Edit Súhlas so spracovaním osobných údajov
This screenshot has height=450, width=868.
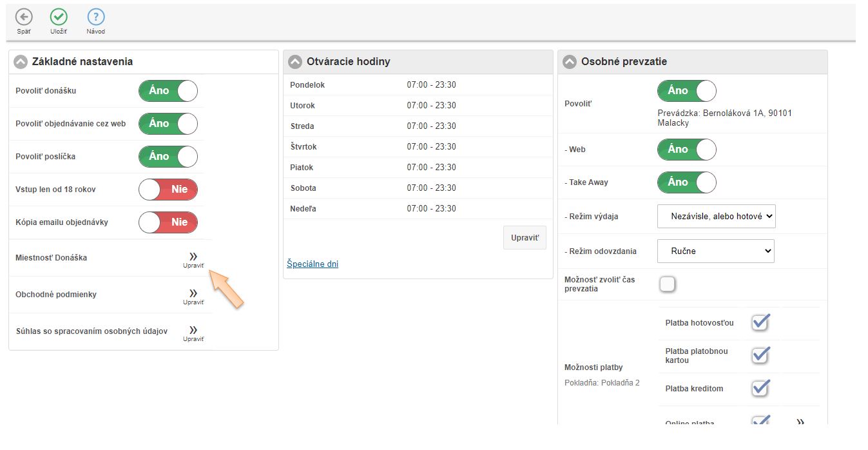tap(193, 332)
